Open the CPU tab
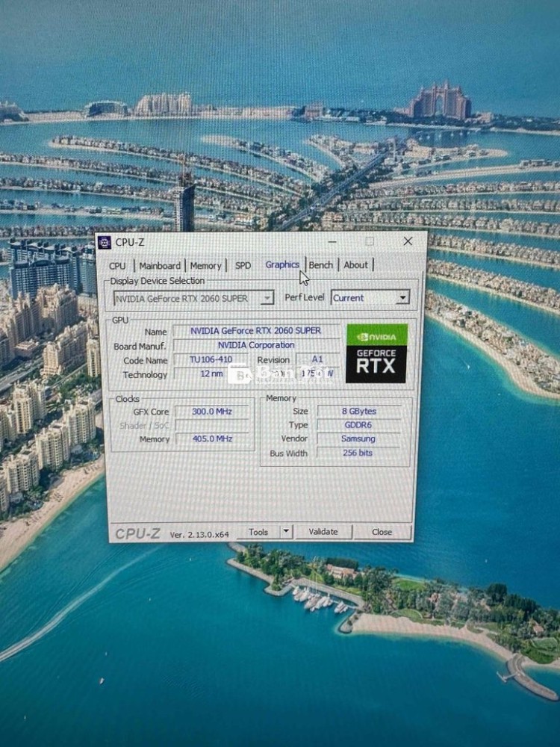The height and width of the screenshot is (747, 560). click(x=117, y=266)
